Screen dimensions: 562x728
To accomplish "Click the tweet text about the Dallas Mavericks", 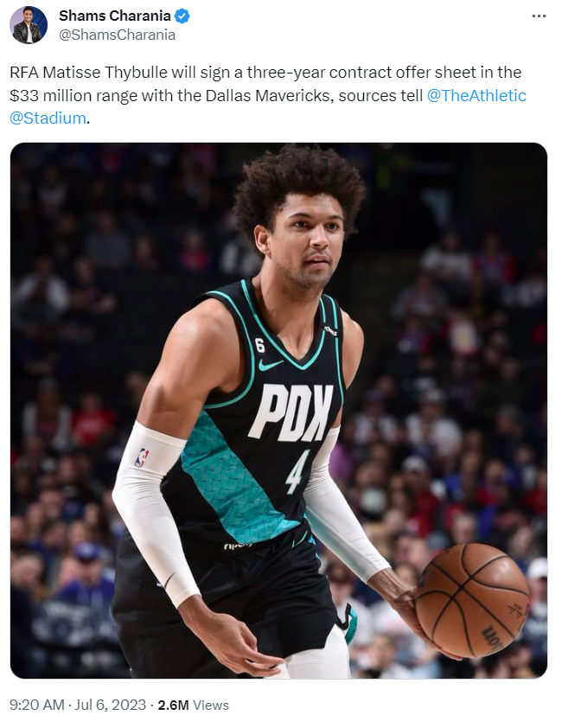I will pos(267,95).
